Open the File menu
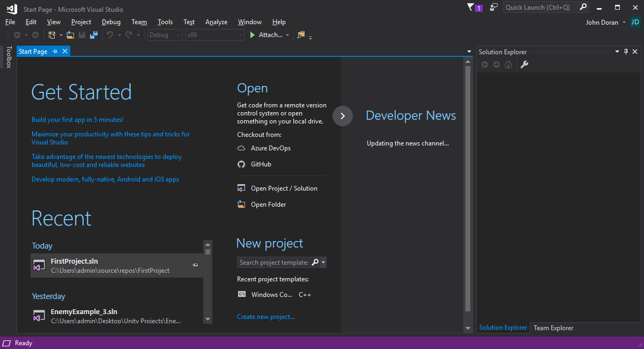The width and height of the screenshot is (644, 349). (10, 22)
